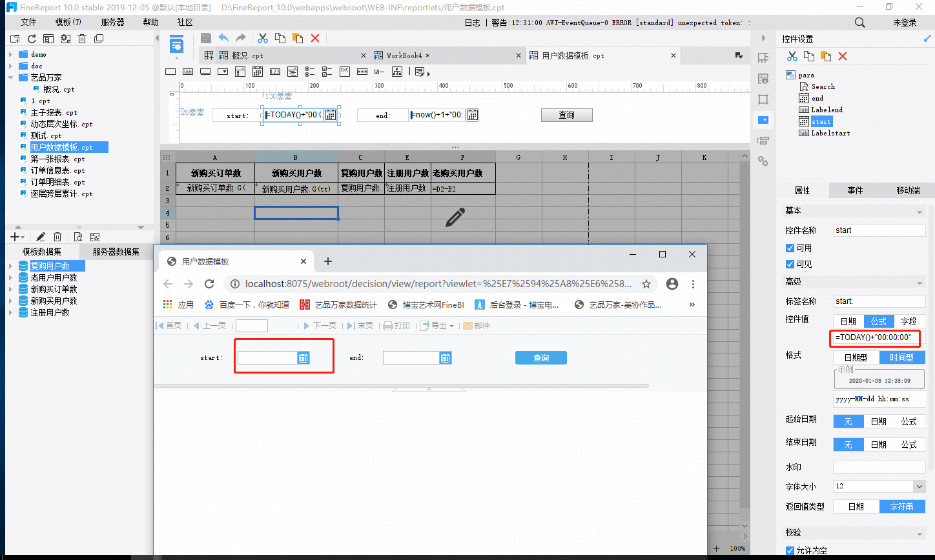The height and width of the screenshot is (560, 935).
Task: Open 百度一下 bookmark
Action: click(x=247, y=305)
